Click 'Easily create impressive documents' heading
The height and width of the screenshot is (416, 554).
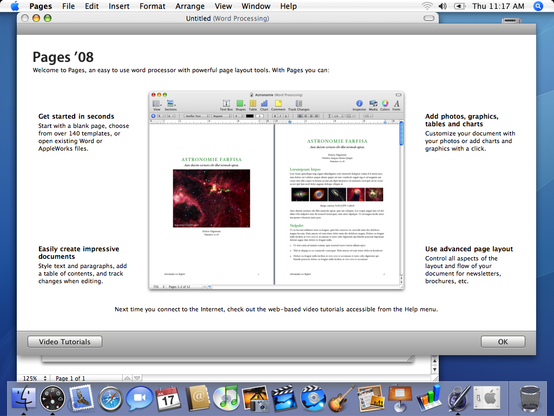click(79, 253)
